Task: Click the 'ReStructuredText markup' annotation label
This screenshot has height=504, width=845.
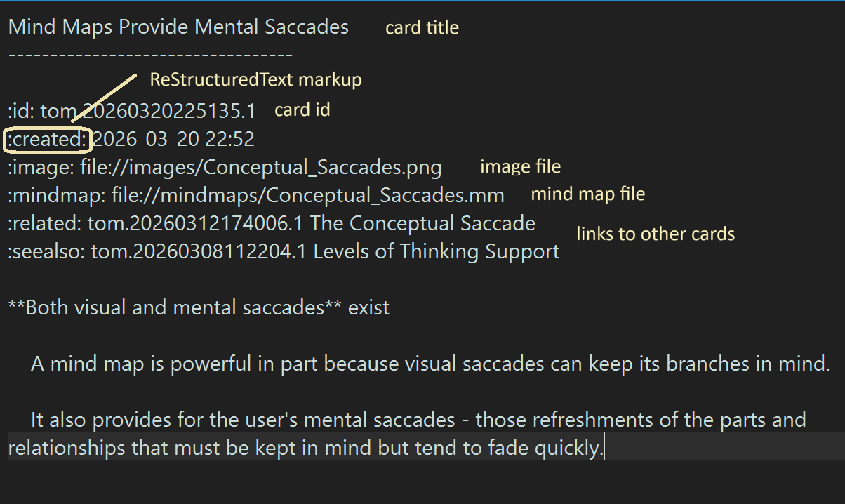Action: pyautogui.click(x=256, y=79)
